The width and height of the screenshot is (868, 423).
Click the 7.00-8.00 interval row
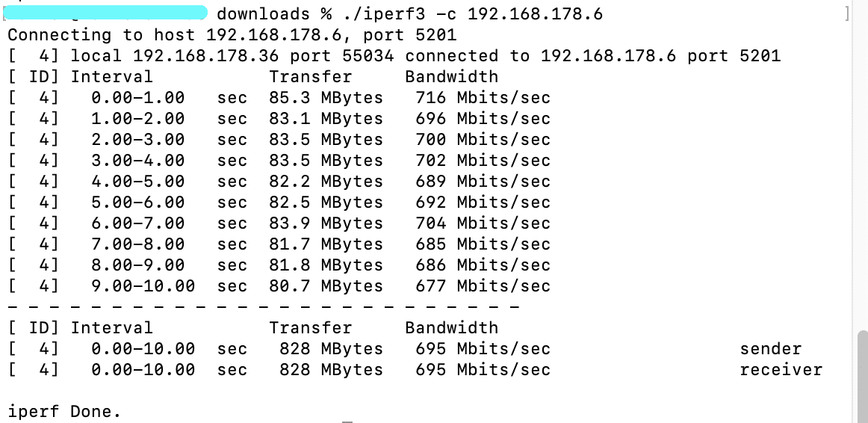[x=279, y=244]
